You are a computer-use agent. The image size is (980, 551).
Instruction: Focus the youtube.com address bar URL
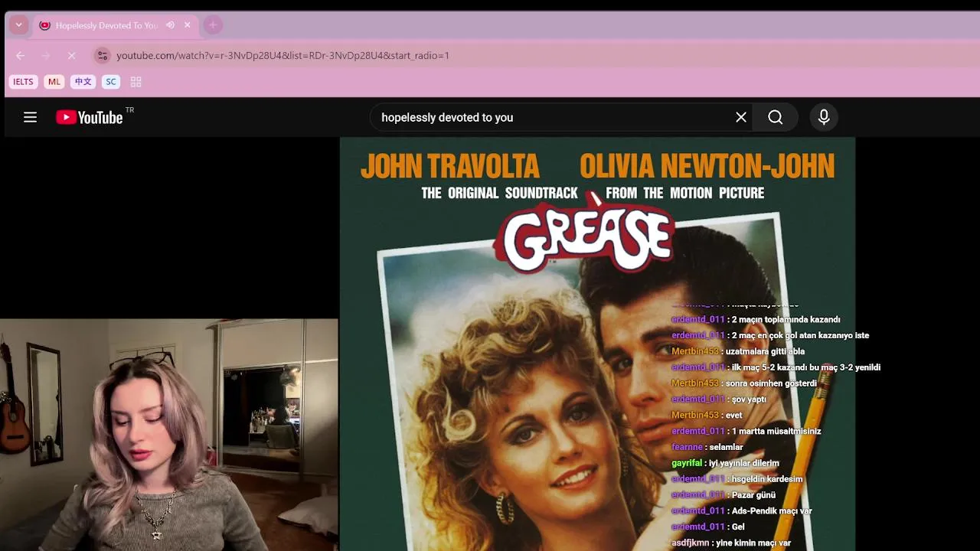click(283, 55)
